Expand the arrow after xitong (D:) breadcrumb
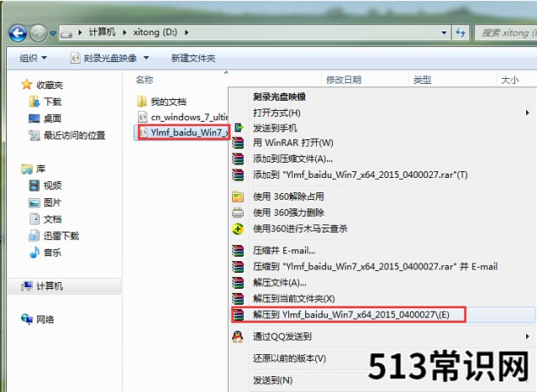This screenshot has height=392, width=537. pos(187,33)
